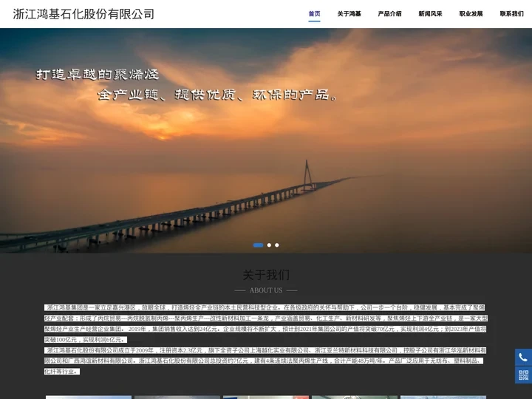Click the paragraph starting 浙江鸿基石化股份有限公司成立于2009年
The width and height of the screenshot is (532, 399).
[x=265, y=361]
